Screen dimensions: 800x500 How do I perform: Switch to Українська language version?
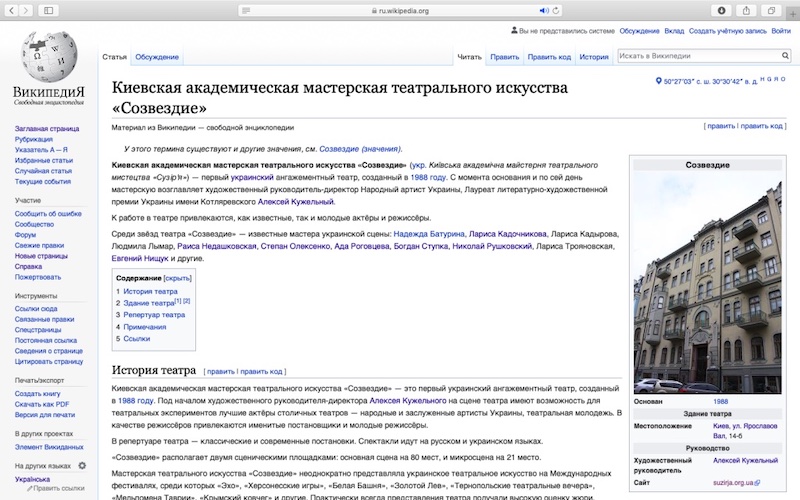click(x=32, y=479)
